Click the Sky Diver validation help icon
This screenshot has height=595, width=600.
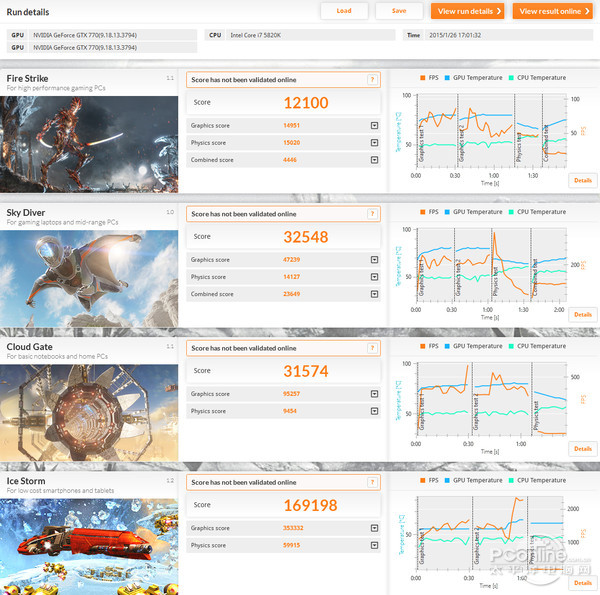(x=372, y=214)
